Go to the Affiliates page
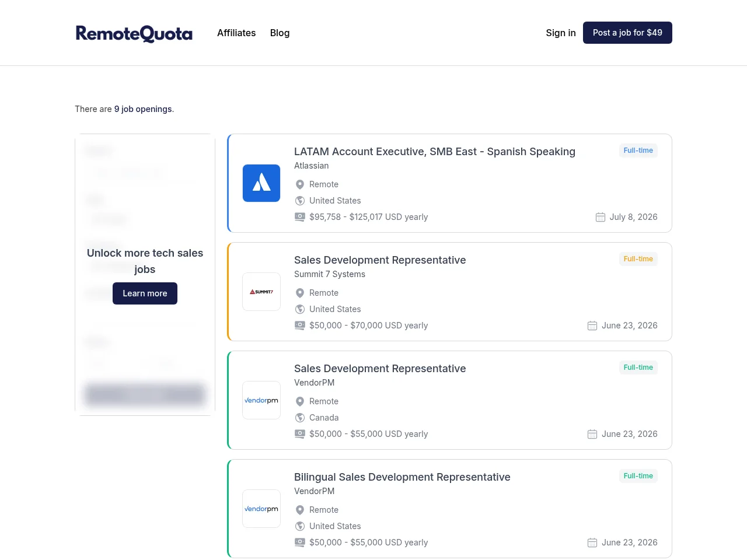The image size is (747, 560). click(236, 33)
